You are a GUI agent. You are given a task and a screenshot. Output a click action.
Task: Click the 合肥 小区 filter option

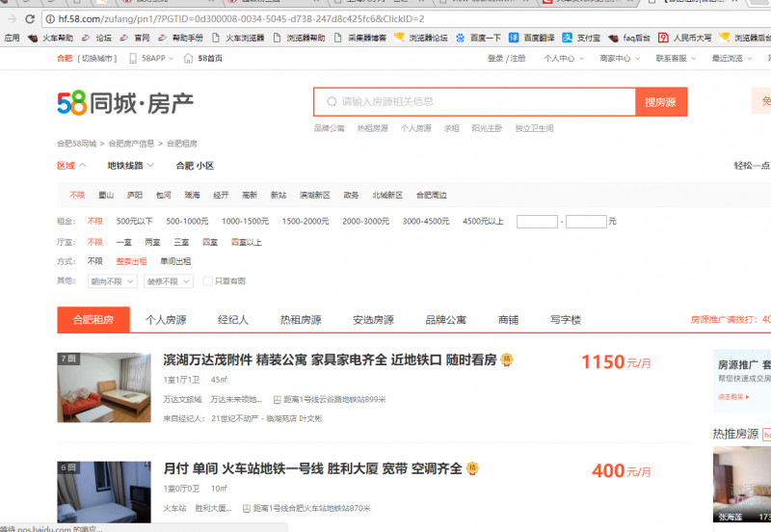point(196,166)
